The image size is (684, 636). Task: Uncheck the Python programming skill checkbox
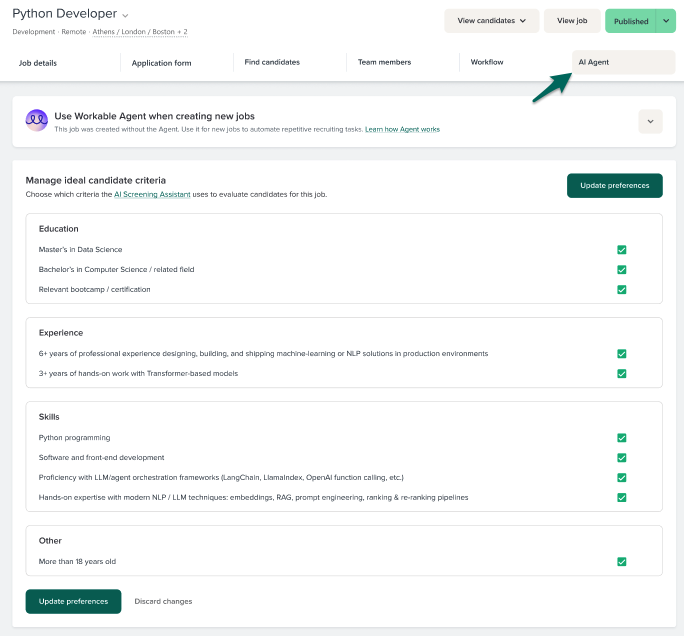(x=622, y=438)
